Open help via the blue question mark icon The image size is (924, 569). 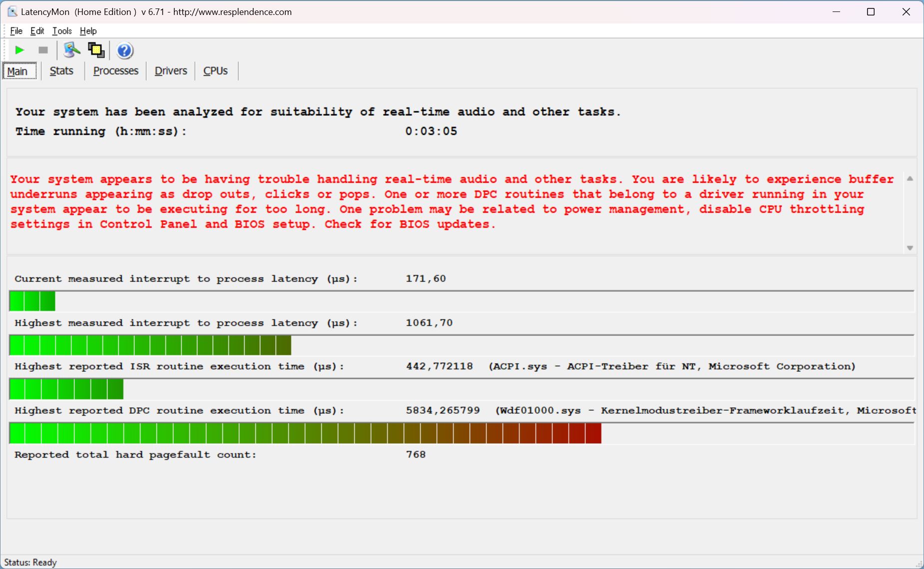(x=124, y=50)
